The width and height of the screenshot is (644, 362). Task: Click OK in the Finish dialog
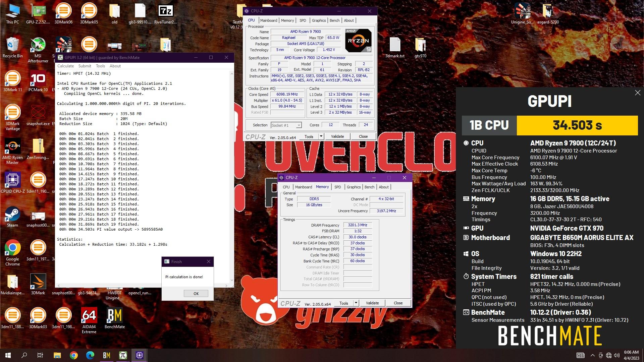pos(196,294)
